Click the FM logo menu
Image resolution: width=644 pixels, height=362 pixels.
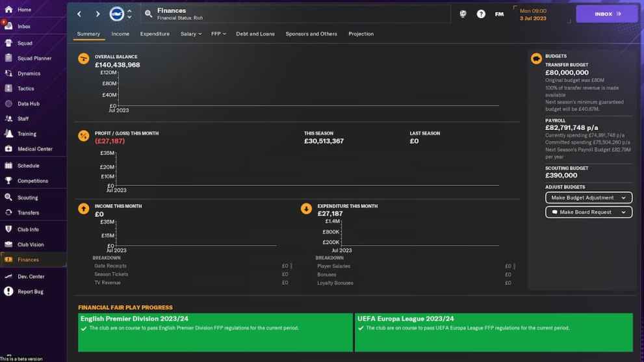point(499,14)
